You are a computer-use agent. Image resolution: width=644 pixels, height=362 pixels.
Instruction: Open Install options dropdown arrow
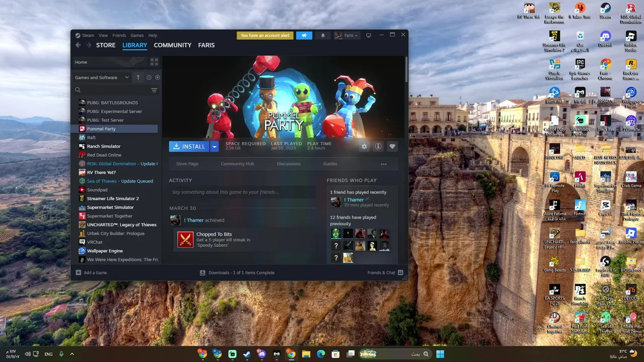click(x=214, y=146)
